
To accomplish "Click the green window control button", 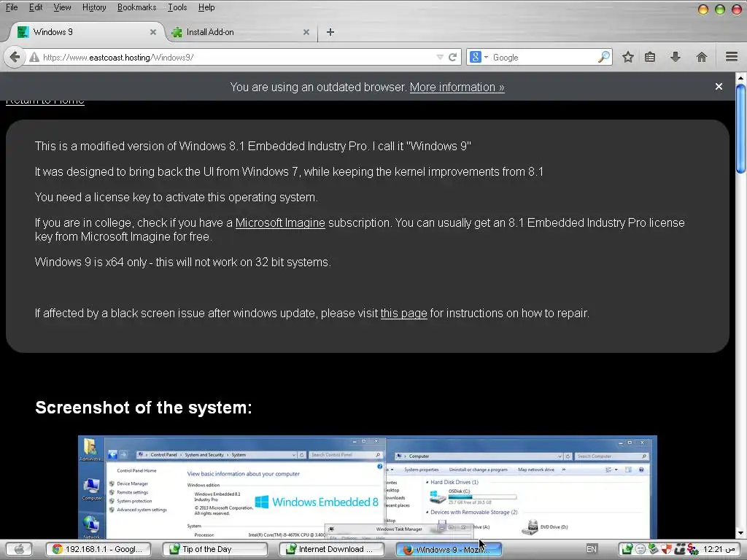I will (720, 9).
